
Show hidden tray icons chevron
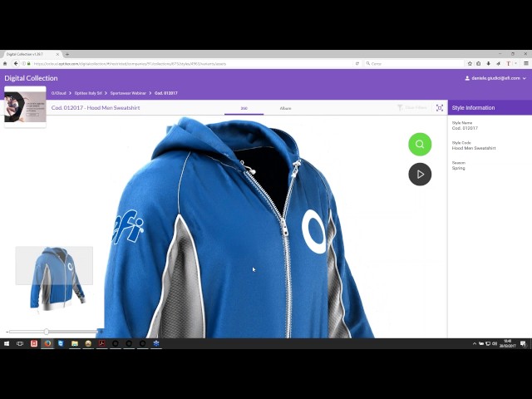coord(475,343)
